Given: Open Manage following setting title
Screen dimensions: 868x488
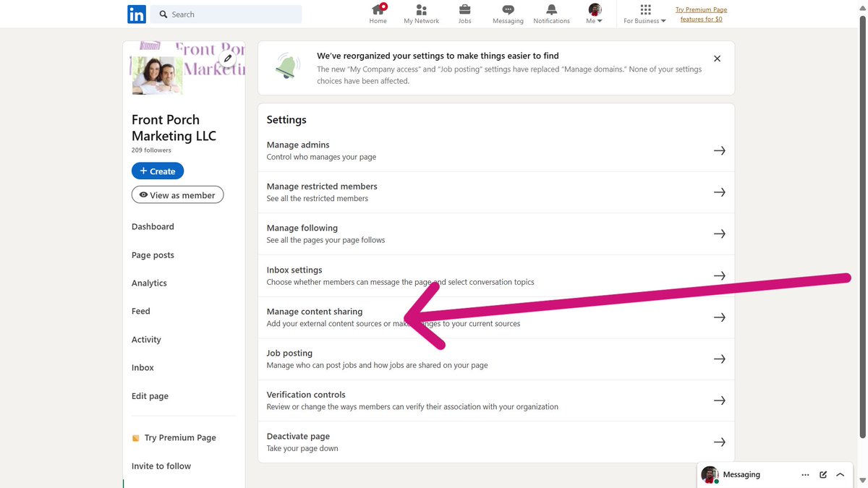Looking at the screenshot, I should 302,228.
